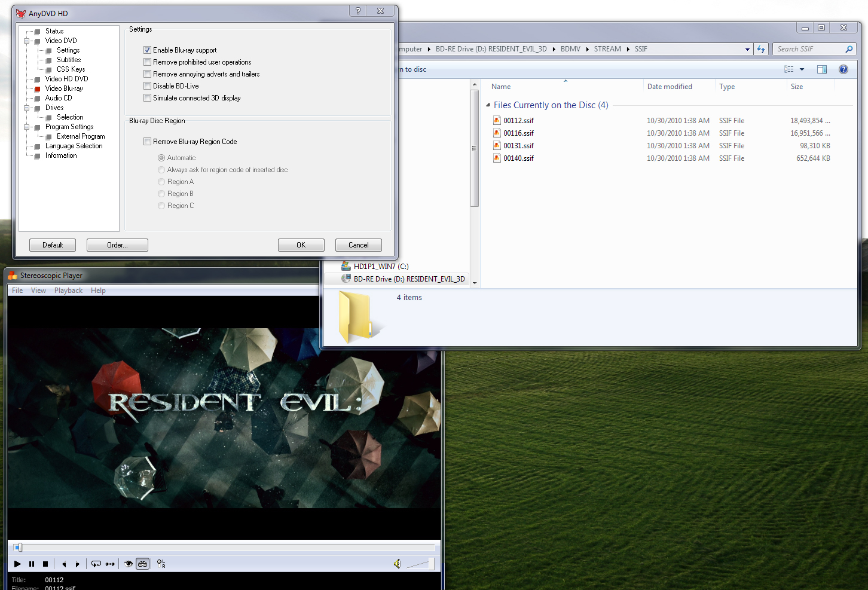Select the Region A radio button
868x590 pixels.
pyautogui.click(x=161, y=182)
